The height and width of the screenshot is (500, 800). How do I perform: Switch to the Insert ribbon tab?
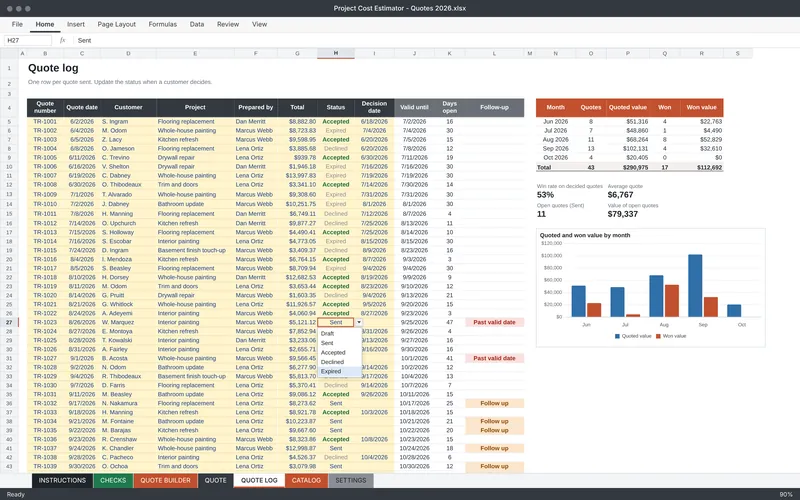pos(76,24)
